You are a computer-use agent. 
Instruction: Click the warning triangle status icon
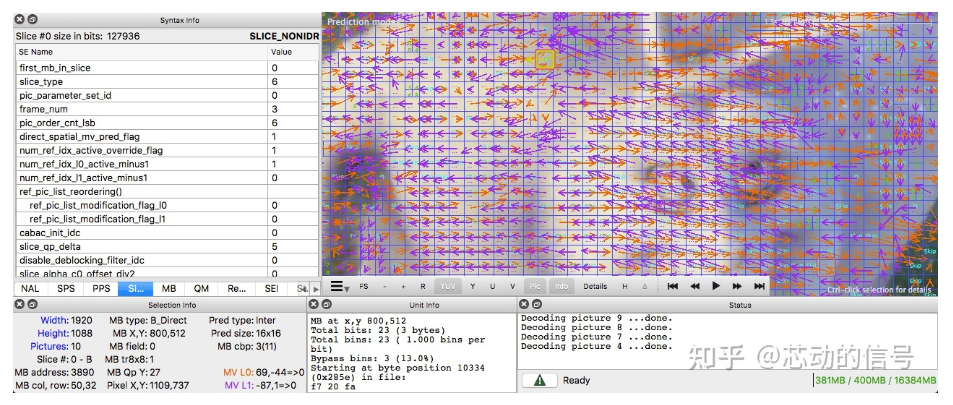point(539,380)
